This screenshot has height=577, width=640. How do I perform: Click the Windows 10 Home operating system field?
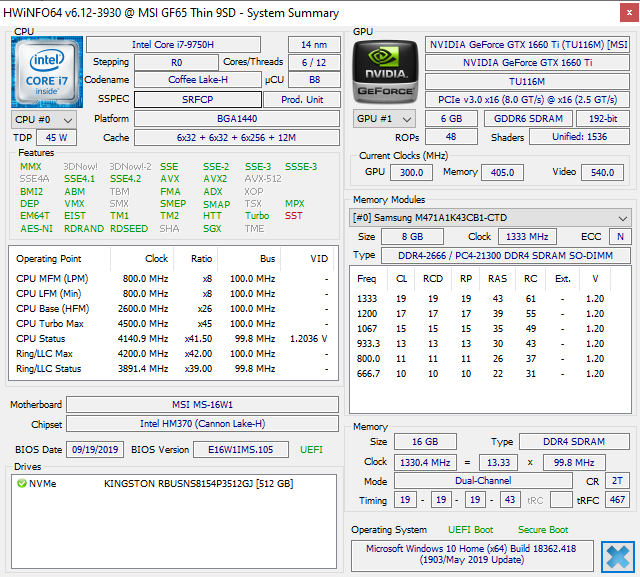point(470,555)
